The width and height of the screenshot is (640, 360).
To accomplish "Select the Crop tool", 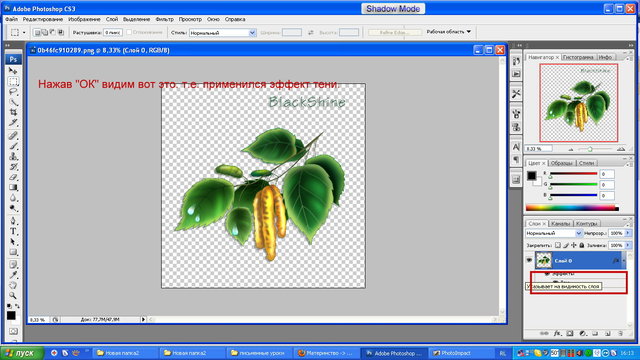I will click(x=13, y=112).
